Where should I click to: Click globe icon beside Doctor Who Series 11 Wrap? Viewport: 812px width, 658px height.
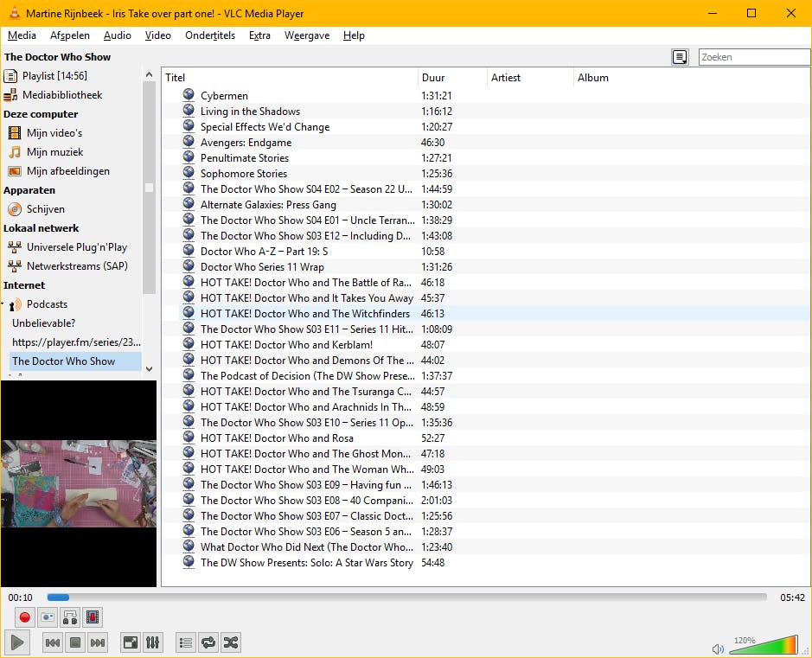coord(189,265)
